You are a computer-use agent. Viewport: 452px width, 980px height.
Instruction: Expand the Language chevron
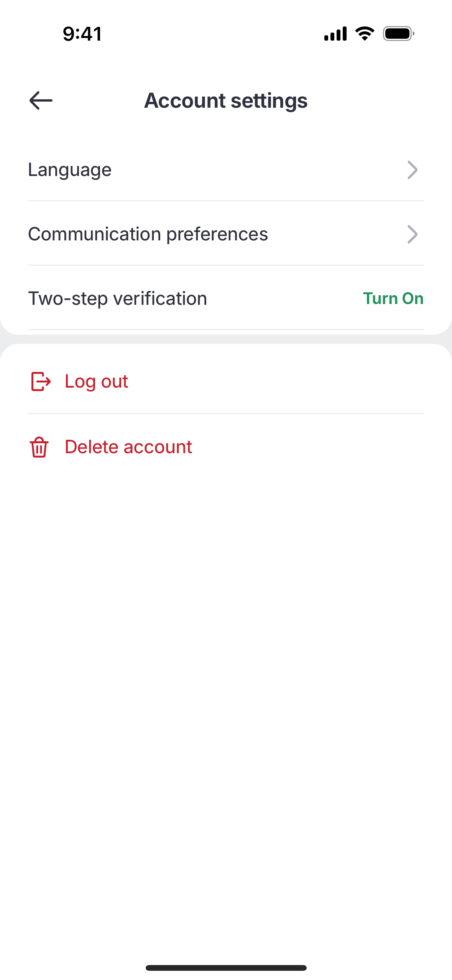pyautogui.click(x=412, y=170)
